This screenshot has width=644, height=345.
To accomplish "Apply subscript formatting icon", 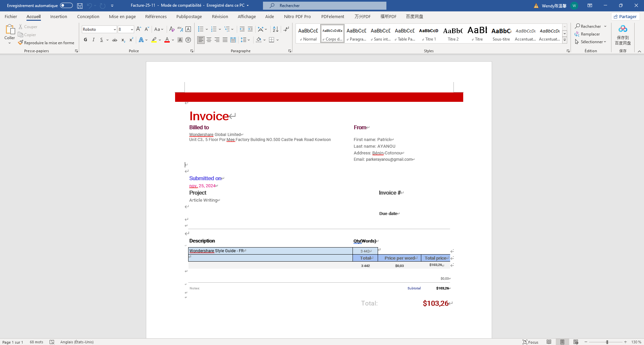I will click(123, 40).
